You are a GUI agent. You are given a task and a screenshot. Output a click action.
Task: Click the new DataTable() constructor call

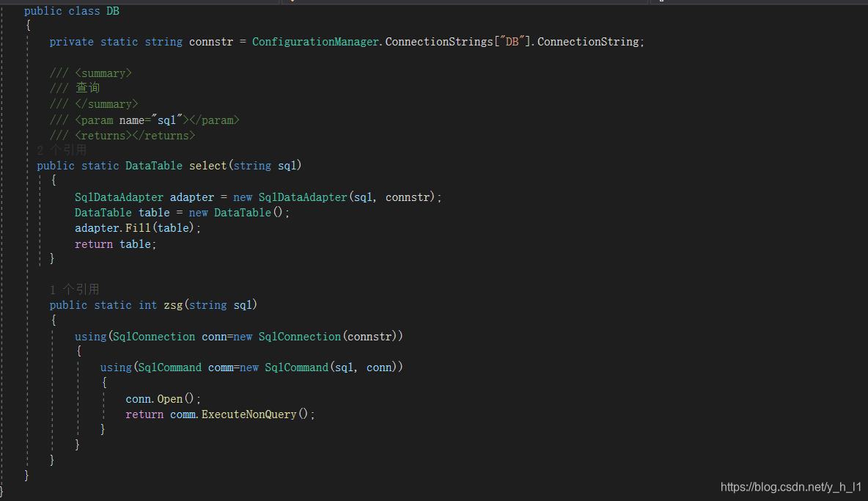pos(236,213)
